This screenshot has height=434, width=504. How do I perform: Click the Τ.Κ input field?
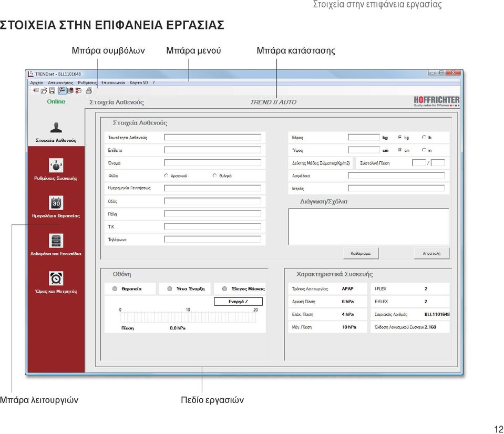click(212, 226)
